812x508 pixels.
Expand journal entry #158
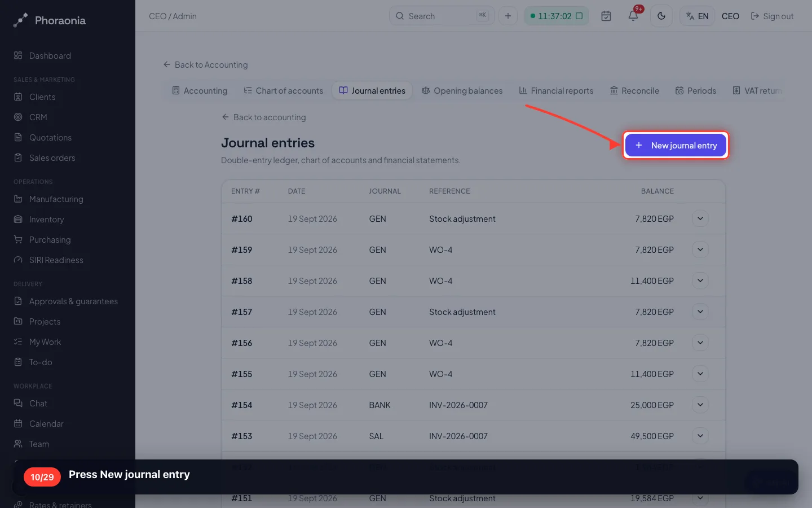[700, 281]
